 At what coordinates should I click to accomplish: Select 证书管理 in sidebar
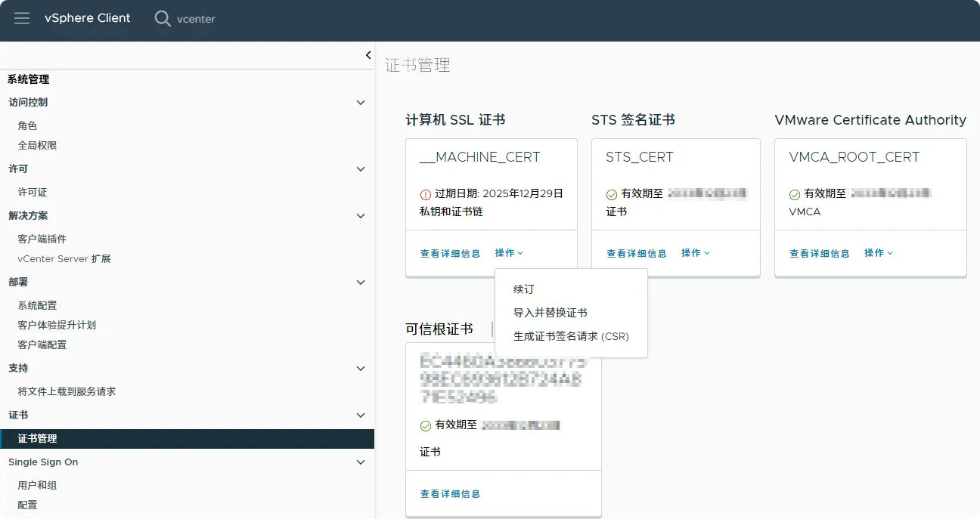(188, 439)
